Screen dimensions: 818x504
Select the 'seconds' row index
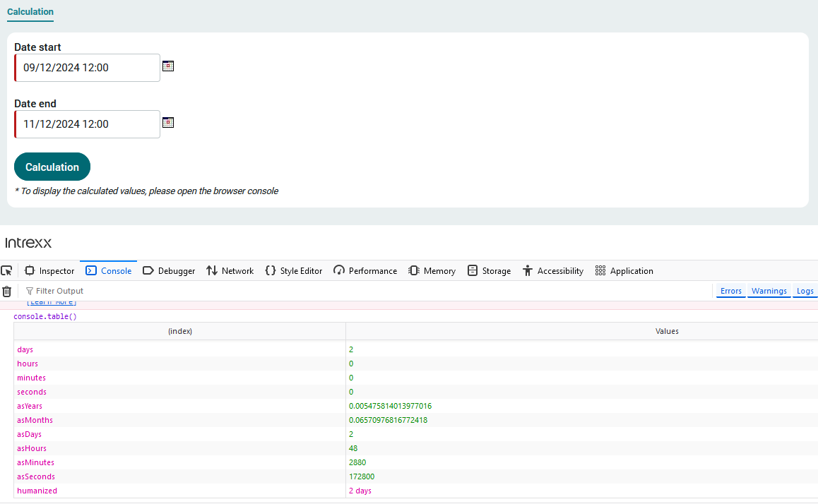[x=31, y=392]
